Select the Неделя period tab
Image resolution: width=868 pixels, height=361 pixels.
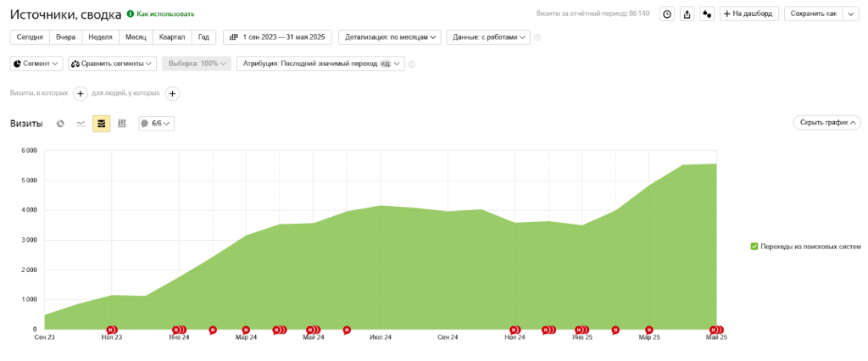(x=100, y=37)
